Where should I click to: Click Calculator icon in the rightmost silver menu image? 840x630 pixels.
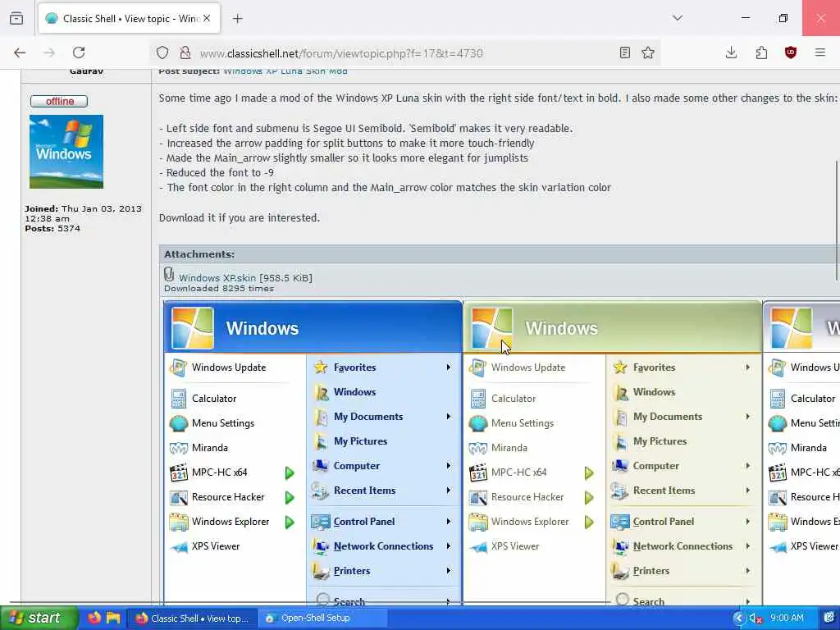coord(778,399)
